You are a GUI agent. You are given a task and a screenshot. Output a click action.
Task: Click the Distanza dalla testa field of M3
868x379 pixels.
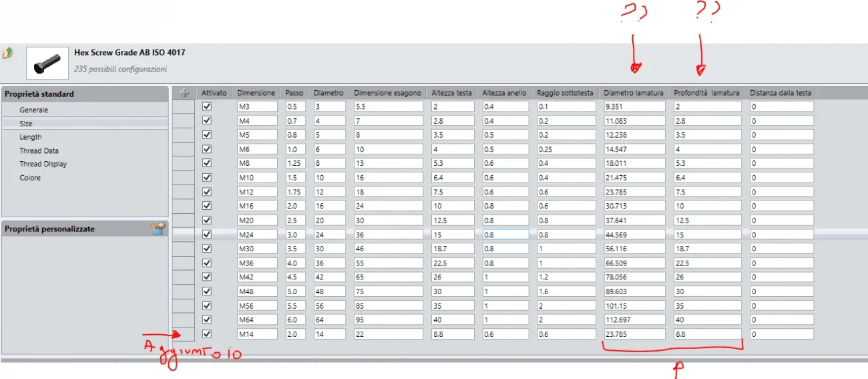click(781, 106)
